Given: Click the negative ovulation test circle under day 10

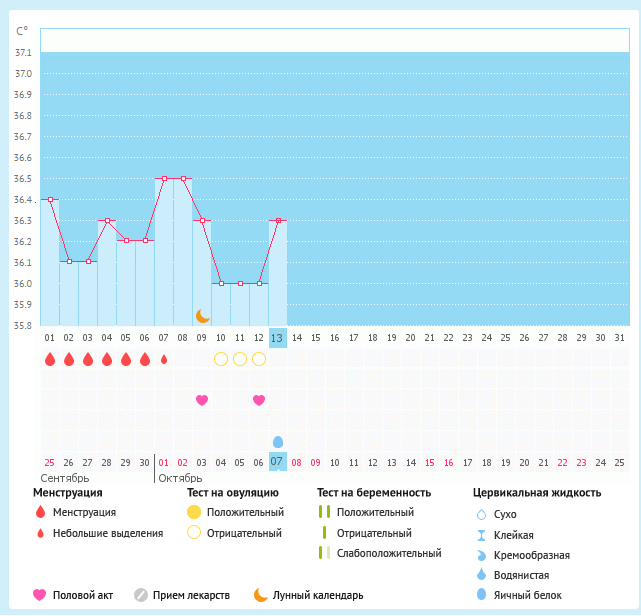Looking at the screenshot, I should (x=221, y=359).
